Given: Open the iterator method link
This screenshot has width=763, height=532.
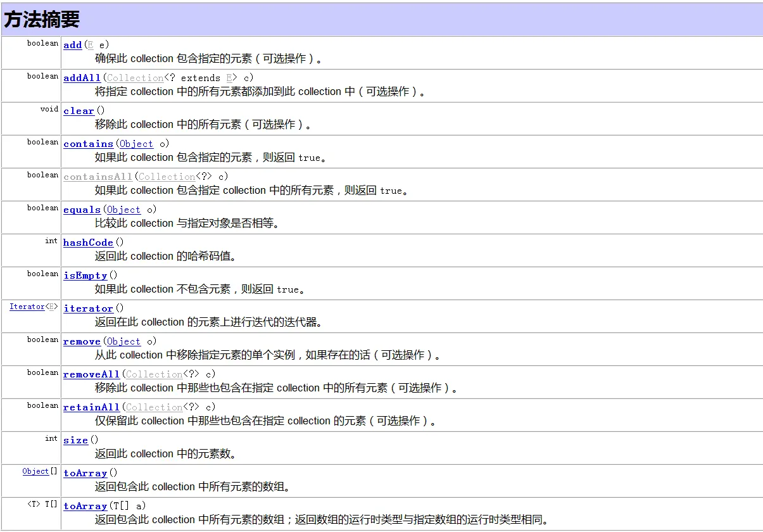Looking at the screenshot, I should [x=89, y=308].
